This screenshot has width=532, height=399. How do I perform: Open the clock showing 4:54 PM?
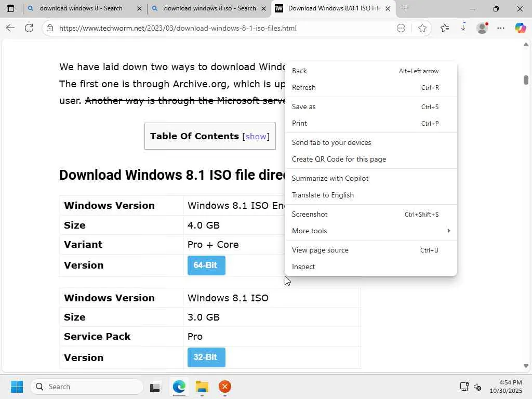506,387
